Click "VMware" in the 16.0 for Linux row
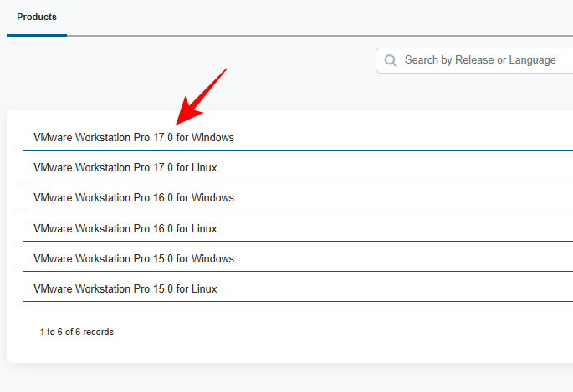573x392 pixels. click(53, 228)
